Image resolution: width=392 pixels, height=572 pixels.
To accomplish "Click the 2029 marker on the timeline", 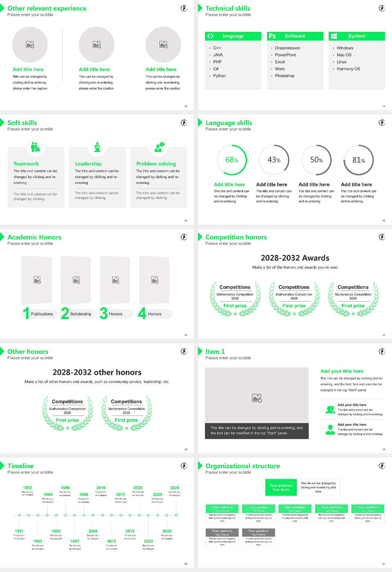I will pyautogui.click(x=176, y=515).
